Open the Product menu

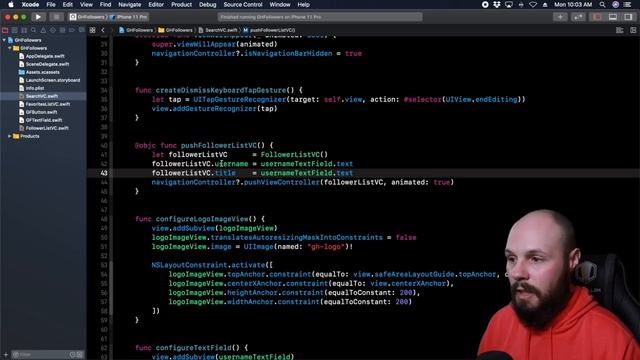point(181,4)
